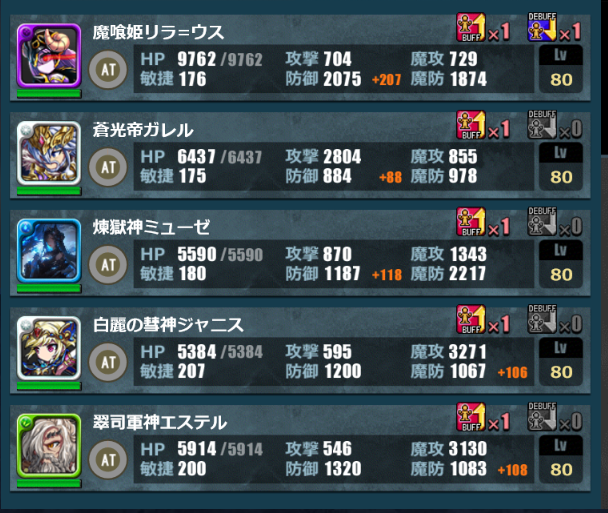Screen dimensions: 608x513
Task: Click the BUFF icon for 翠司軍神エステル
Action: [471, 417]
